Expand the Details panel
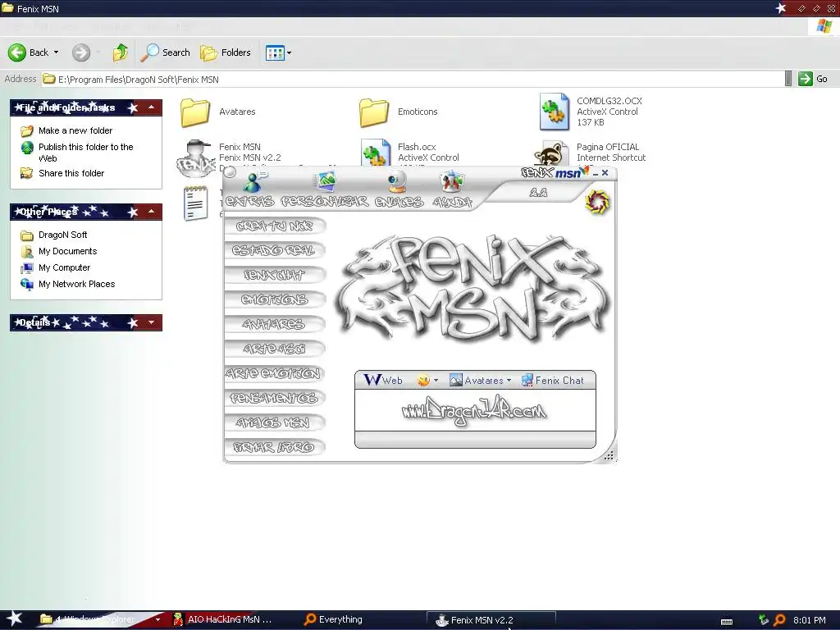 click(x=151, y=322)
